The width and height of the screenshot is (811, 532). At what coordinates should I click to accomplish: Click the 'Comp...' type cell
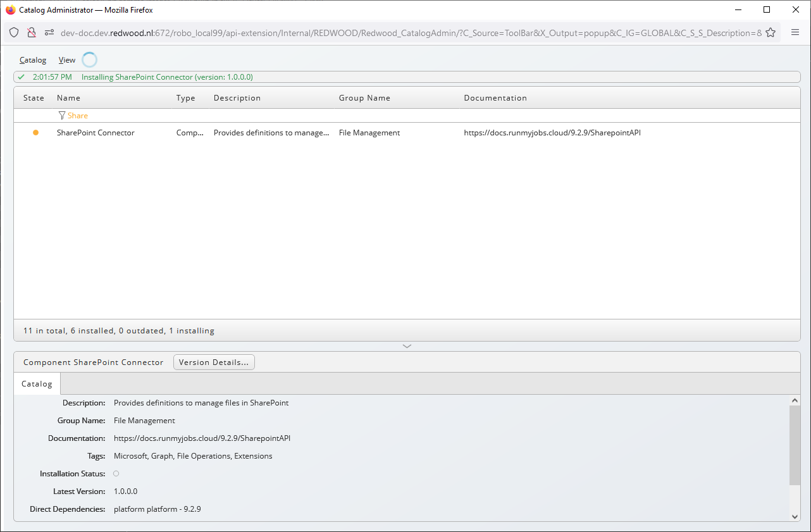pyautogui.click(x=190, y=133)
